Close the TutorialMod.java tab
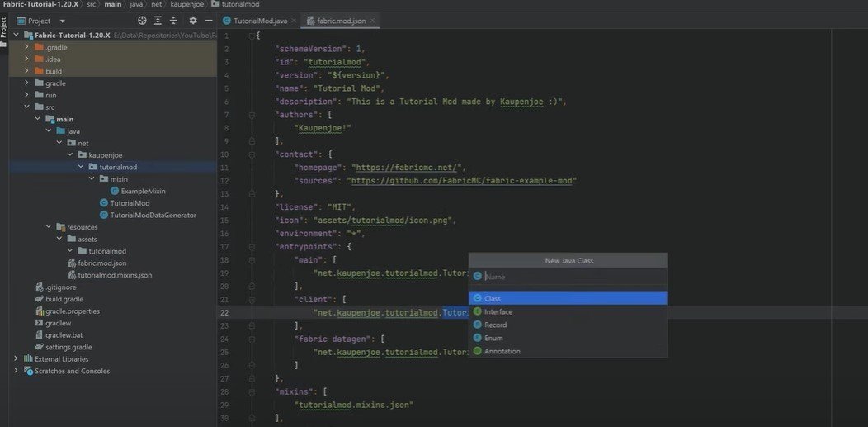 tap(294, 21)
